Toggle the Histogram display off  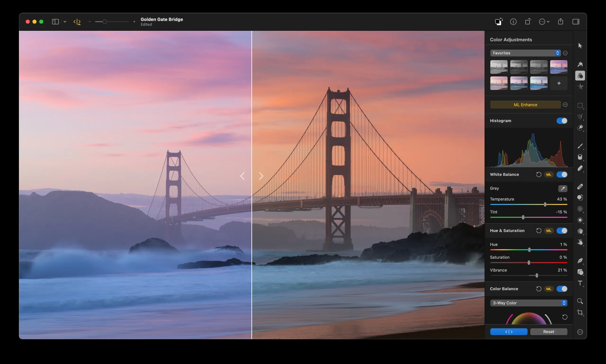pos(561,120)
